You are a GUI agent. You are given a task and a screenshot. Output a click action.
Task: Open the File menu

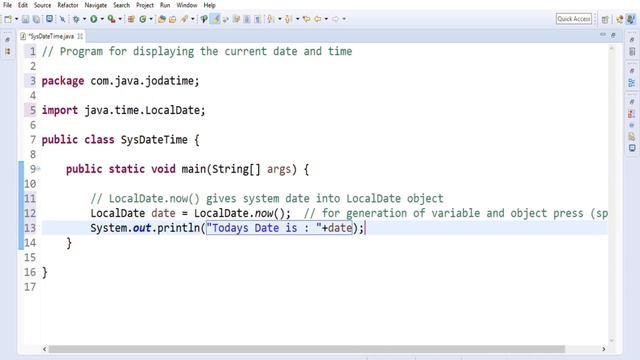point(7,5)
